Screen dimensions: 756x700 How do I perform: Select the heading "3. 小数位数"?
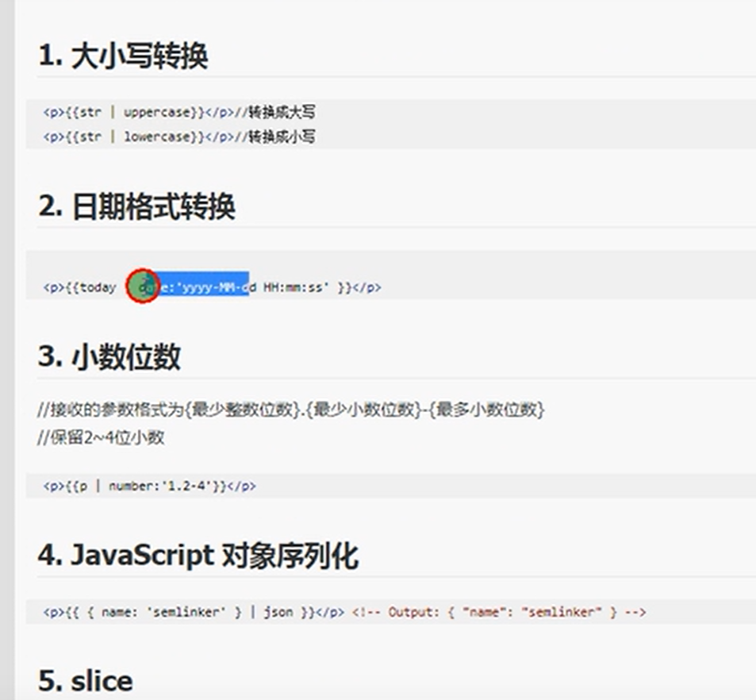pos(109,357)
